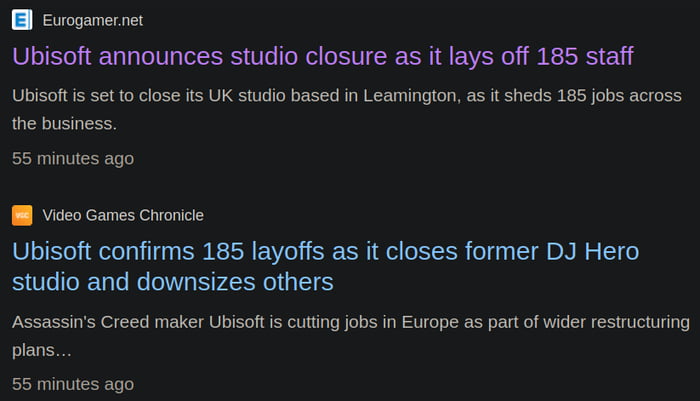
Task: Click the Eurogamer article's '55 minutes ago' timestamp
Action: 73,159
